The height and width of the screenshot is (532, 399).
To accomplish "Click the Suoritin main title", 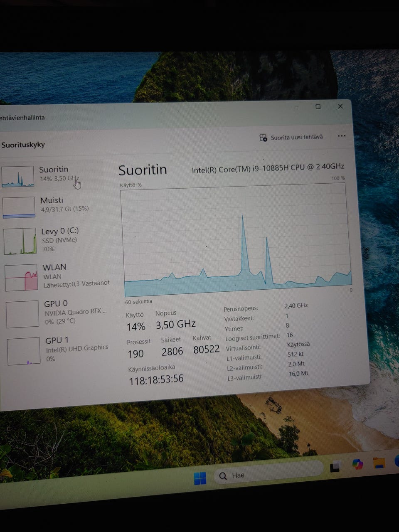I will point(143,170).
